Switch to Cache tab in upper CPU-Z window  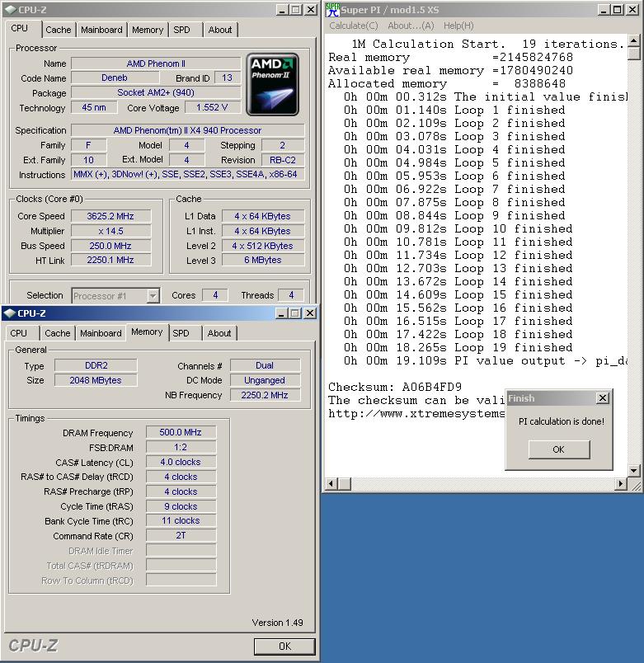(x=59, y=30)
